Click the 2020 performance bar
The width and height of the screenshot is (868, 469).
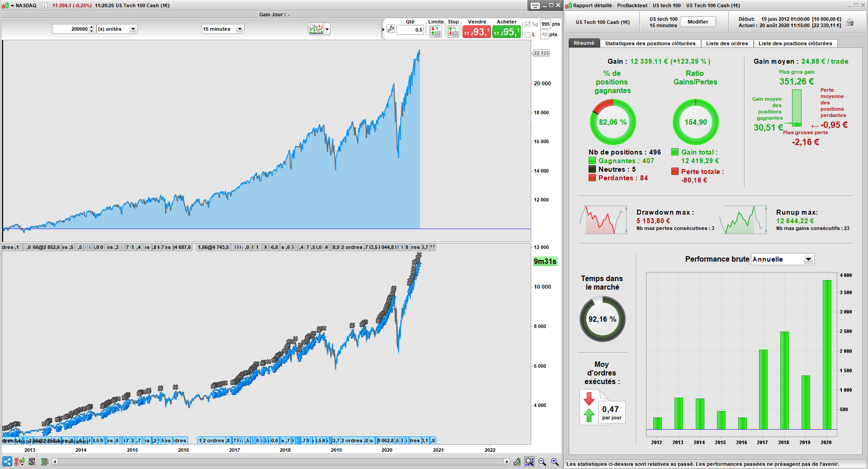827,355
